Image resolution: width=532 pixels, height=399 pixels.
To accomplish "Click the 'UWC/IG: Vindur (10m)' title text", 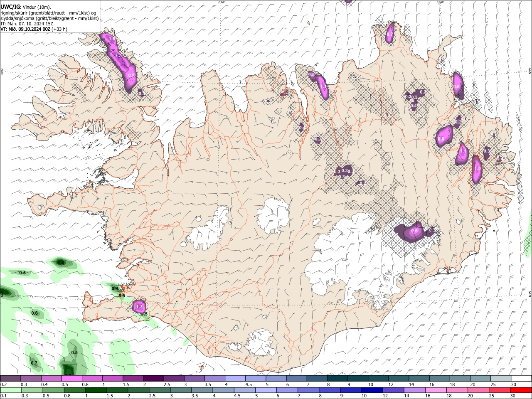I will tap(26, 7).
